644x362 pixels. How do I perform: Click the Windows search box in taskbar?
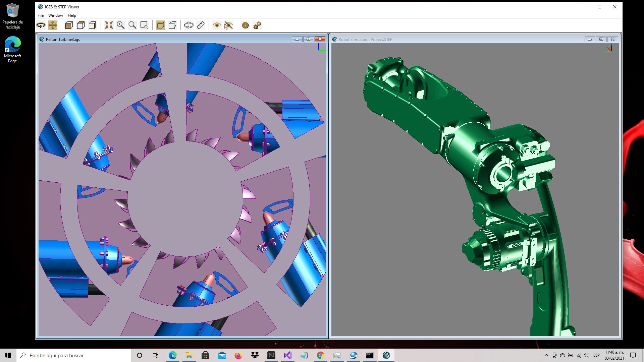pyautogui.click(x=74, y=355)
